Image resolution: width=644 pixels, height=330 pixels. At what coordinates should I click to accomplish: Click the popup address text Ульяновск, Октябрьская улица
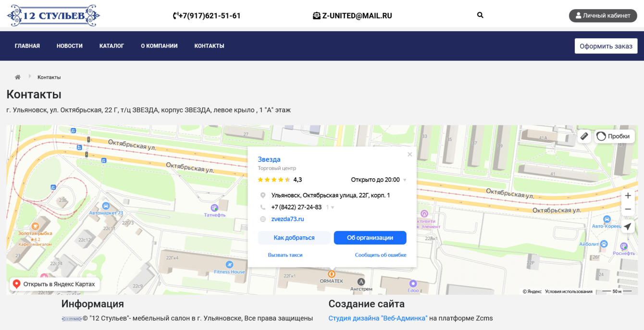coord(331,196)
